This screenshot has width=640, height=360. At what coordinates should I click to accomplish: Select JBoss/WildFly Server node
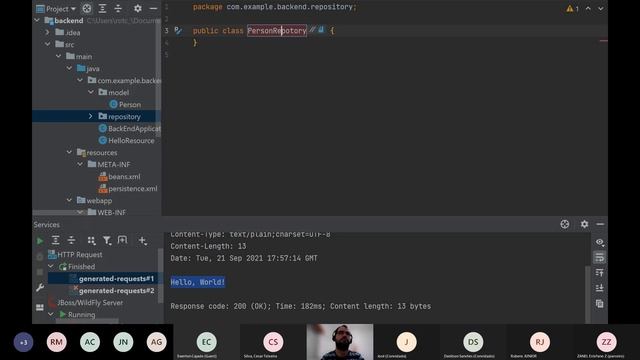[x=85, y=303]
